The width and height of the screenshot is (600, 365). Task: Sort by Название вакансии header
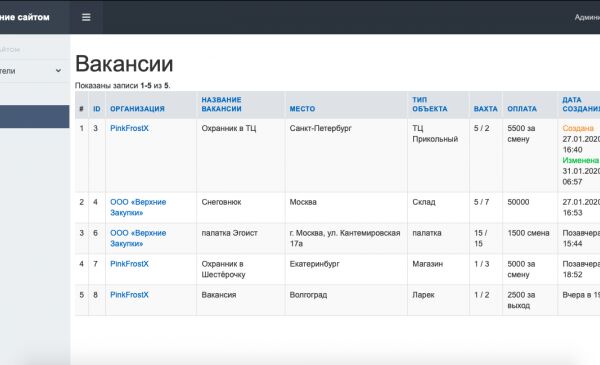tap(221, 104)
